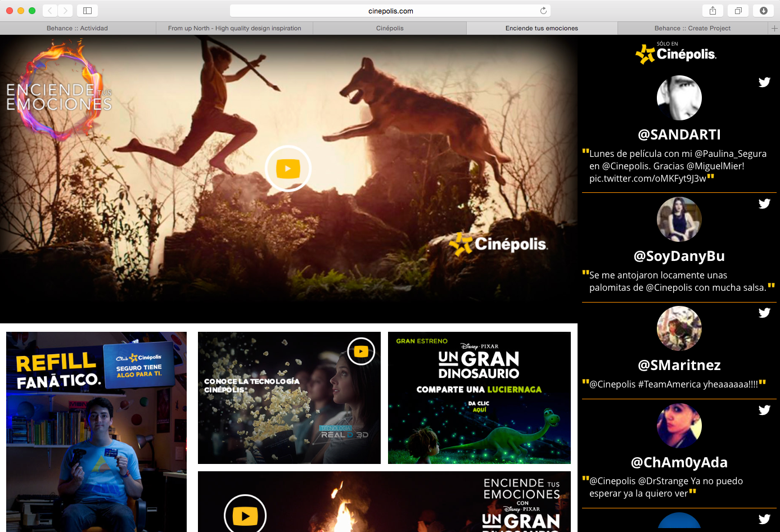
Task: Open the Refill Fanático promo card
Action: 96,432
